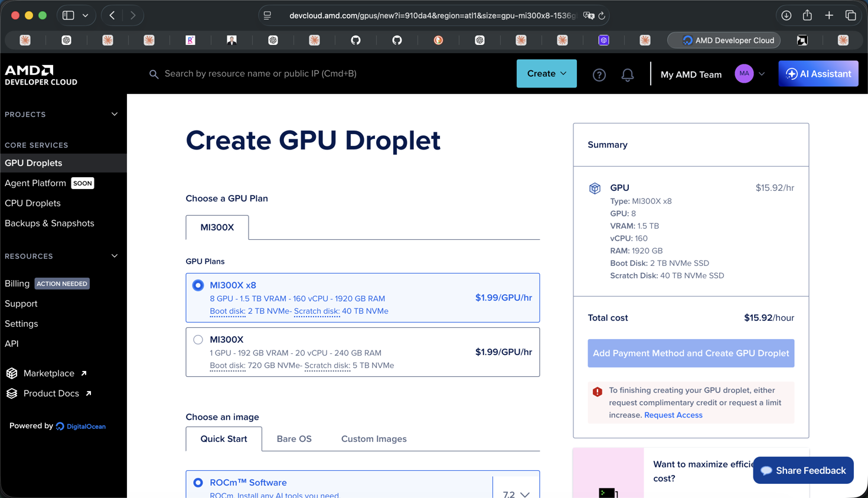Image resolution: width=868 pixels, height=498 pixels.
Task: Open the AI Assistant button
Action: pyautogui.click(x=818, y=74)
